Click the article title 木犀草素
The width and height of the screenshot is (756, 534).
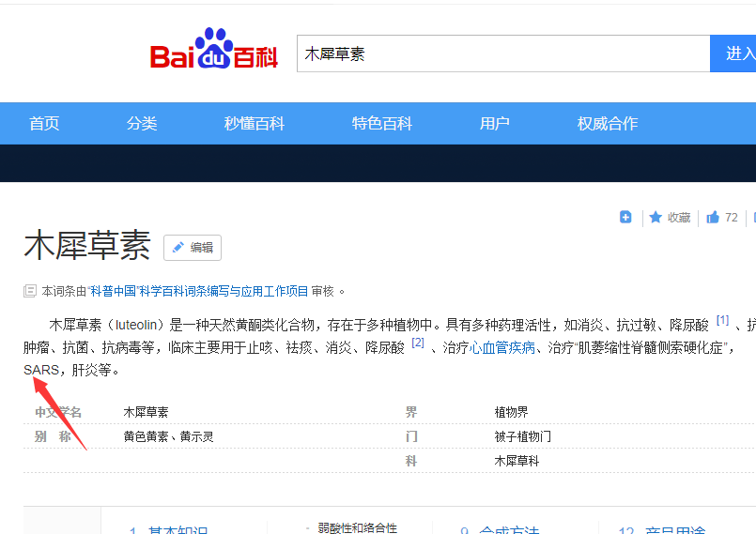pos(87,245)
